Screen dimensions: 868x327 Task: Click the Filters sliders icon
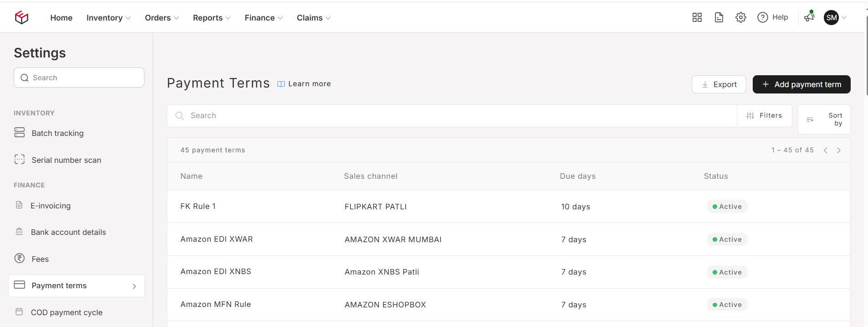pos(750,116)
